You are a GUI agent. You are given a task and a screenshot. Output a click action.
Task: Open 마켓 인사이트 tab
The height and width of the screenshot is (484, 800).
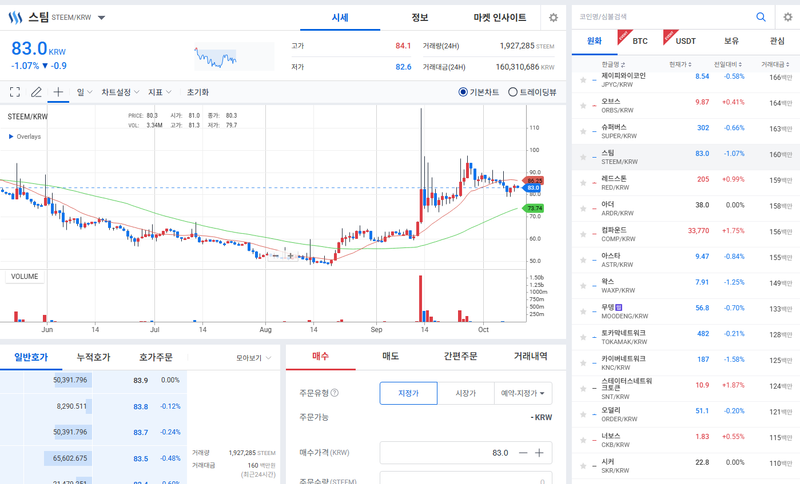pos(499,18)
